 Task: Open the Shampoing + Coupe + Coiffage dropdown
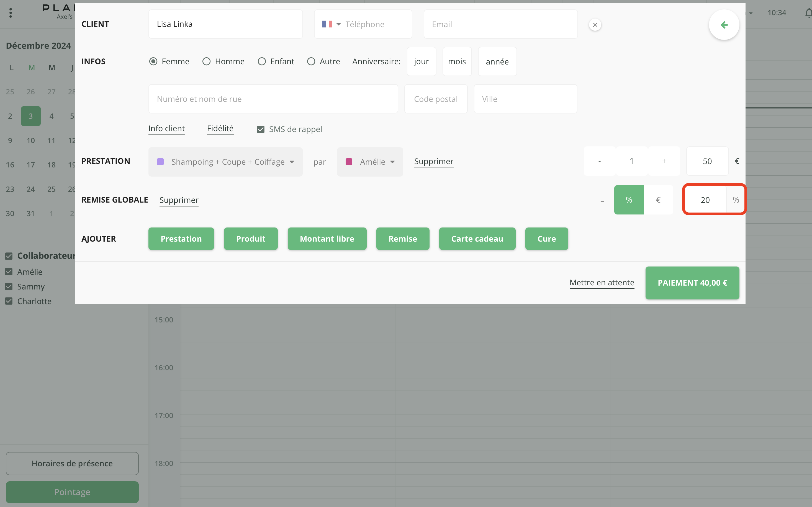(292, 162)
